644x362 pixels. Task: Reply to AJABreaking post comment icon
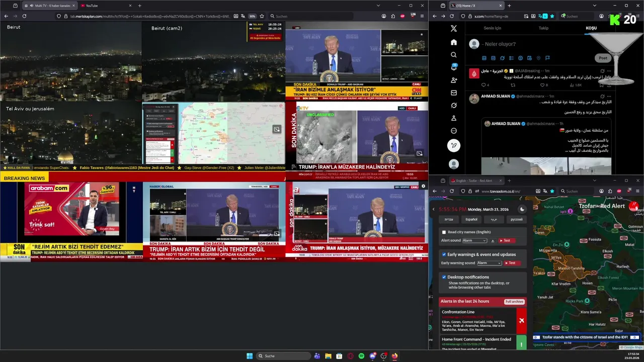pyautogui.click(x=483, y=85)
